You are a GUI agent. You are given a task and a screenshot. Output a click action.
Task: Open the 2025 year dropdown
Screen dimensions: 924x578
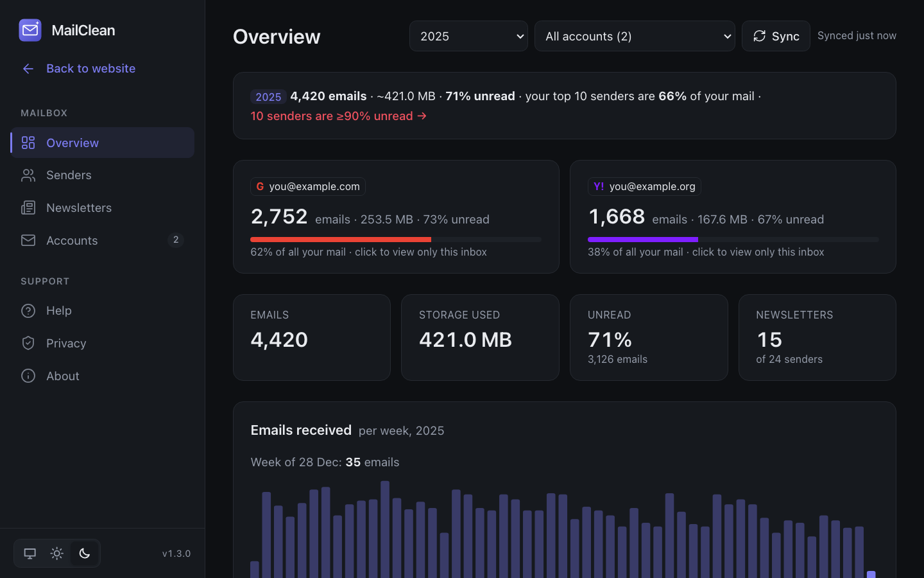pos(468,36)
